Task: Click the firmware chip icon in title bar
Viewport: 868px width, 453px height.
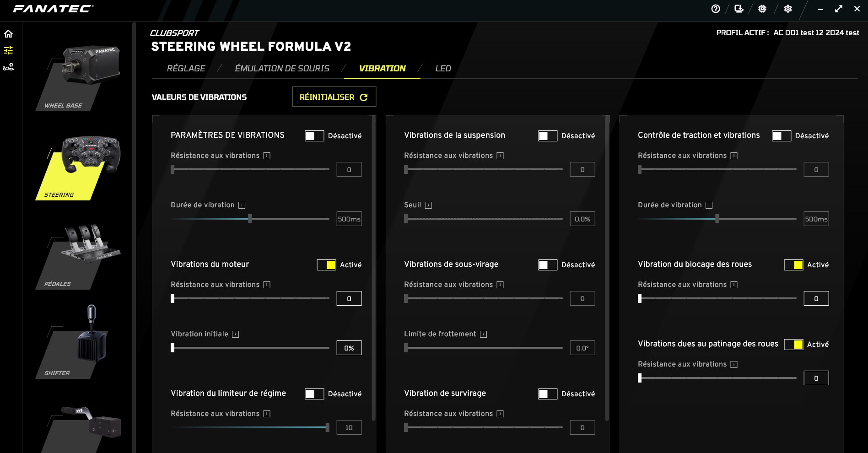Action: coord(763,8)
